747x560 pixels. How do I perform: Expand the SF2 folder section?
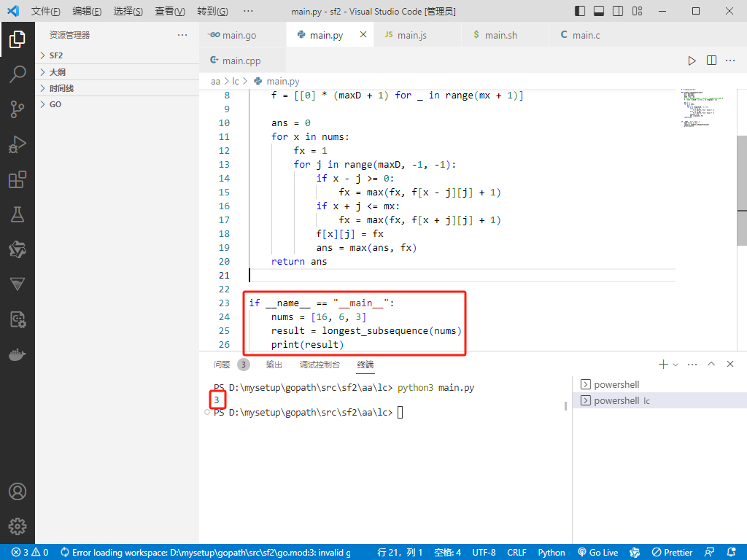pyautogui.click(x=117, y=55)
